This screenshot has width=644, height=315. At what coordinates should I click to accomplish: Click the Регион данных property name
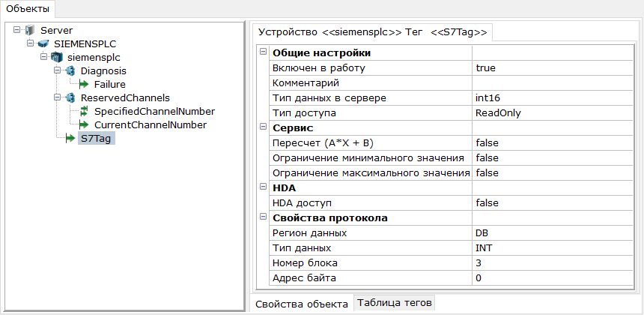[x=310, y=233]
